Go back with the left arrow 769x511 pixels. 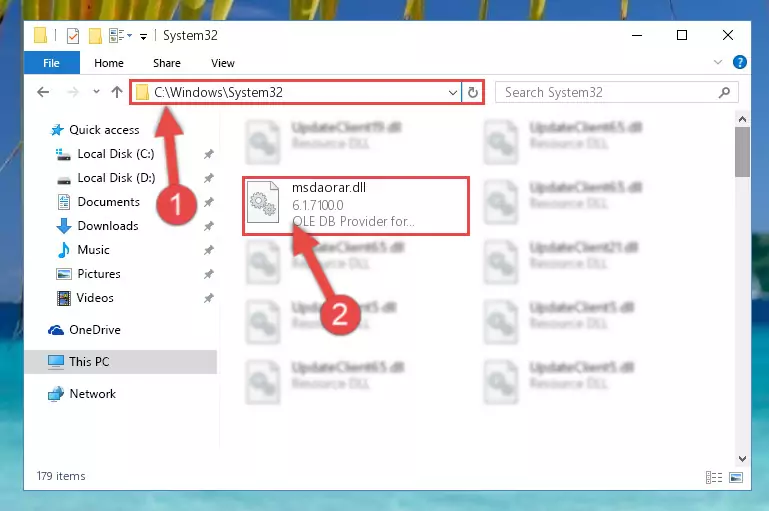click(43, 92)
